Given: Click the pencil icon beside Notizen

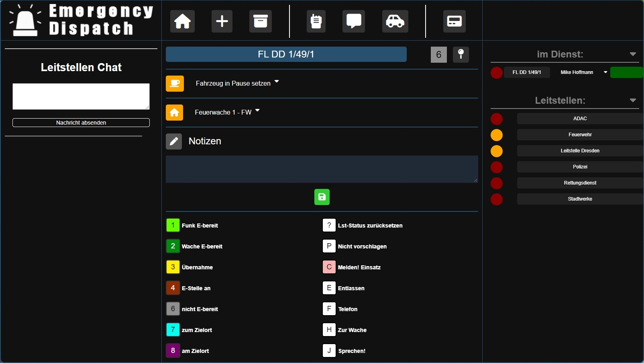Looking at the screenshot, I should pyautogui.click(x=174, y=142).
